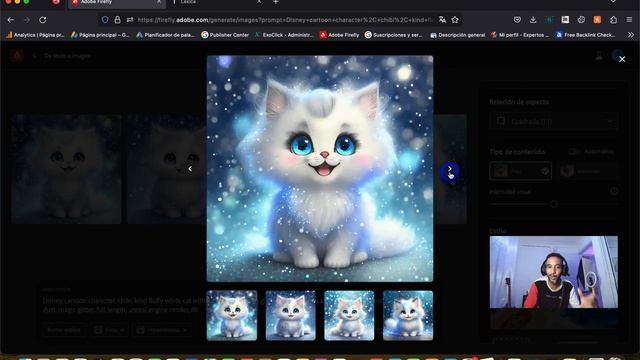Open a new browser tab with plus

[x=276, y=2]
